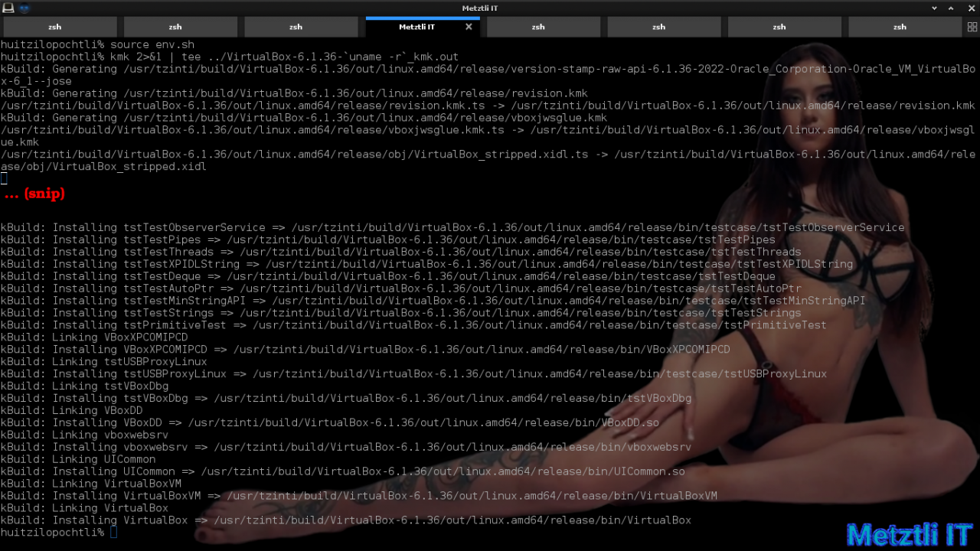
Task: Click the 'Installing VirtualBoxVM' line
Action: tap(359, 496)
